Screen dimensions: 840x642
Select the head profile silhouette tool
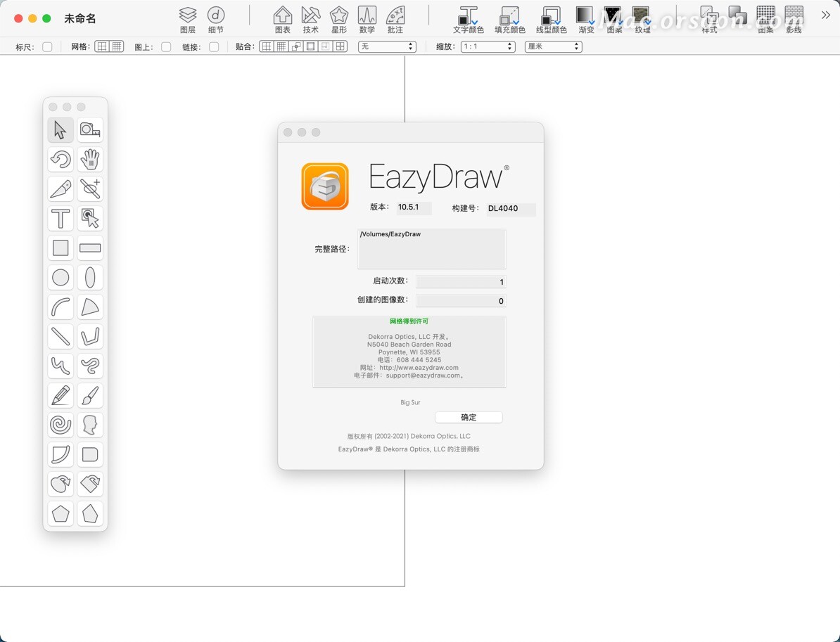90,425
